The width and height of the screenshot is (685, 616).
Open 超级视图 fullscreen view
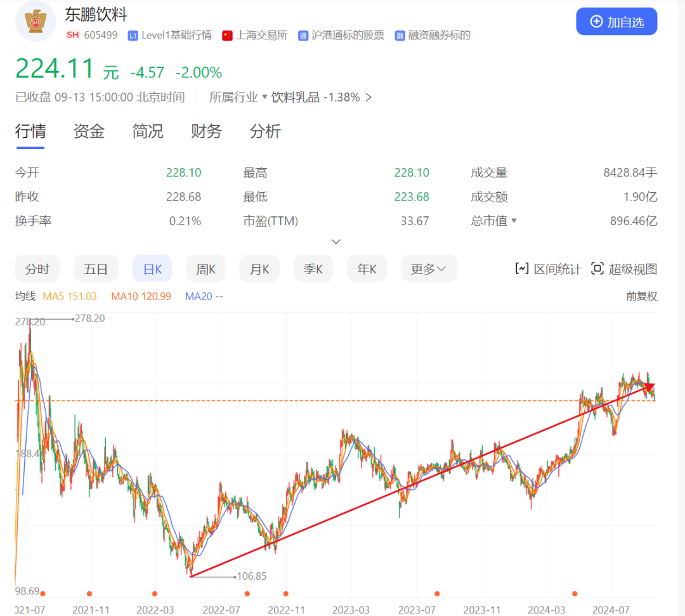(624, 269)
